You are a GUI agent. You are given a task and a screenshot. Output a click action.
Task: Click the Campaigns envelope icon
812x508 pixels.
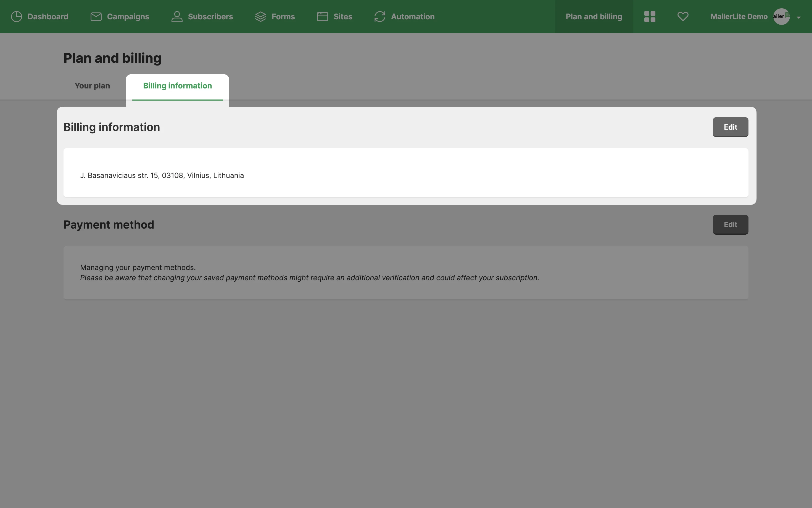(x=96, y=17)
